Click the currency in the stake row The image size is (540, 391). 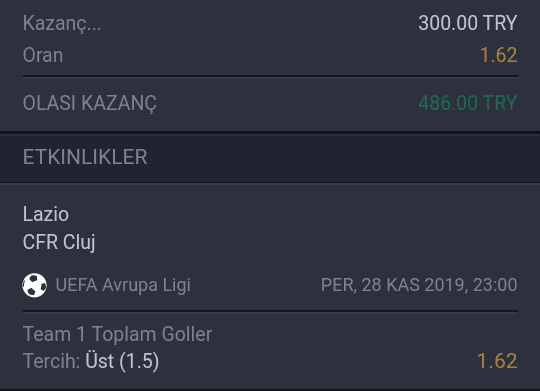tap(500, 23)
